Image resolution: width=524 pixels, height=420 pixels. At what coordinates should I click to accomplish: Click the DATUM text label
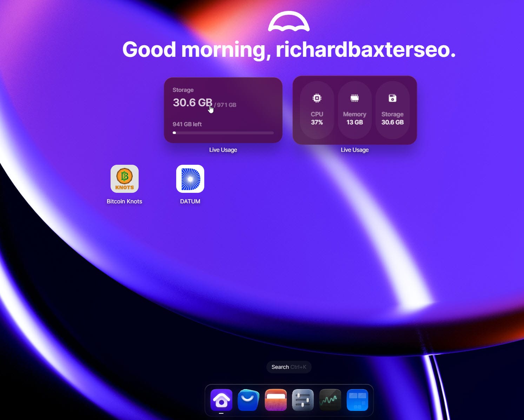pyautogui.click(x=190, y=201)
